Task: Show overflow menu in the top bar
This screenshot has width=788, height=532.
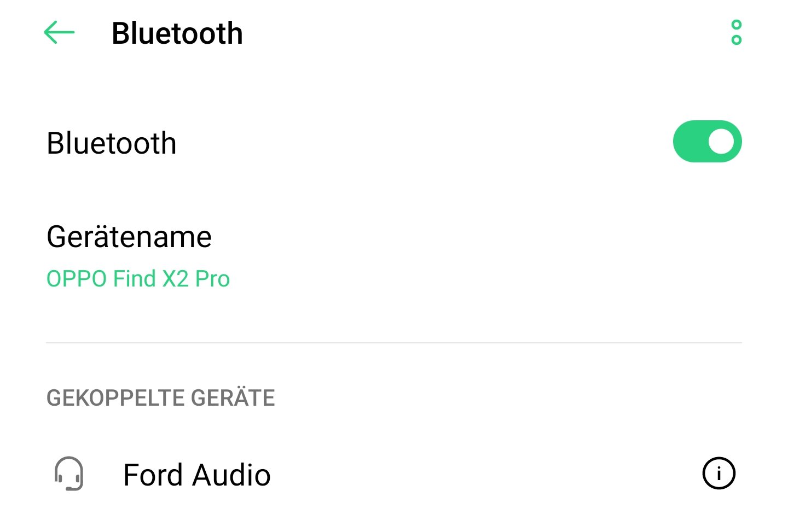Action: 736,33
